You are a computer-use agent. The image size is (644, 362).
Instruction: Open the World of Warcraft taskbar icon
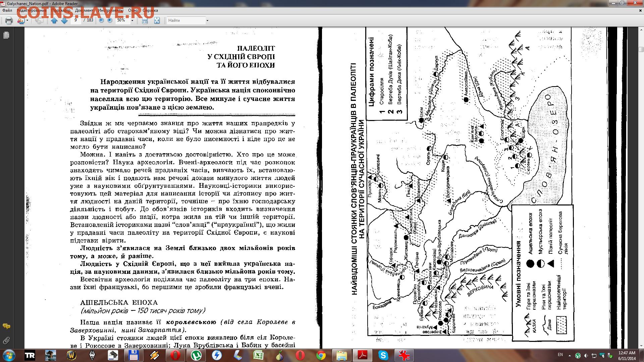pyautogui.click(x=71, y=356)
